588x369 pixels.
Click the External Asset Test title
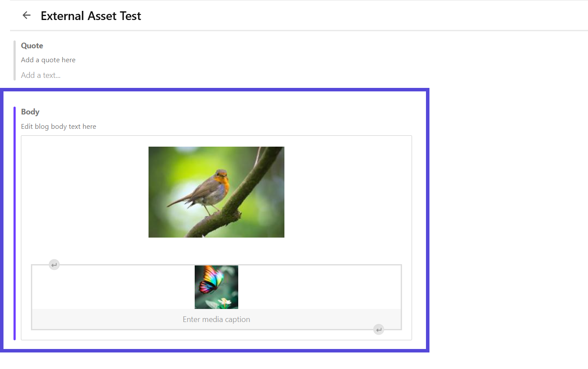click(91, 16)
